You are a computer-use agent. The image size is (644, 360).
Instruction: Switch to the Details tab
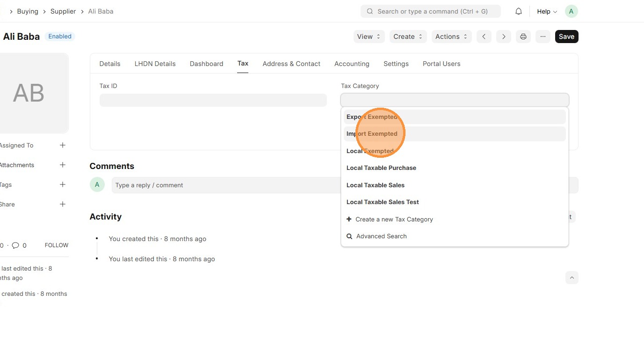coord(110,64)
